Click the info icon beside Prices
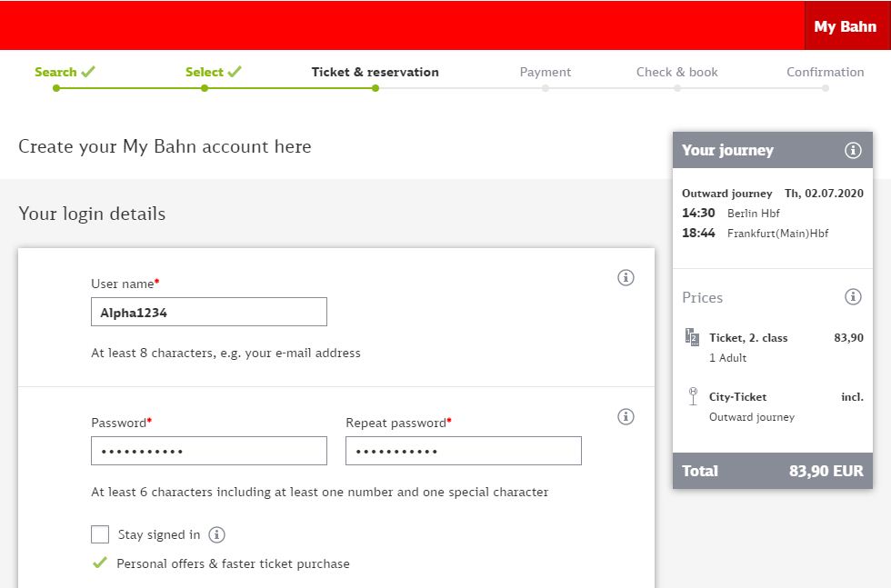The width and height of the screenshot is (891, 588). click(853, 296)
